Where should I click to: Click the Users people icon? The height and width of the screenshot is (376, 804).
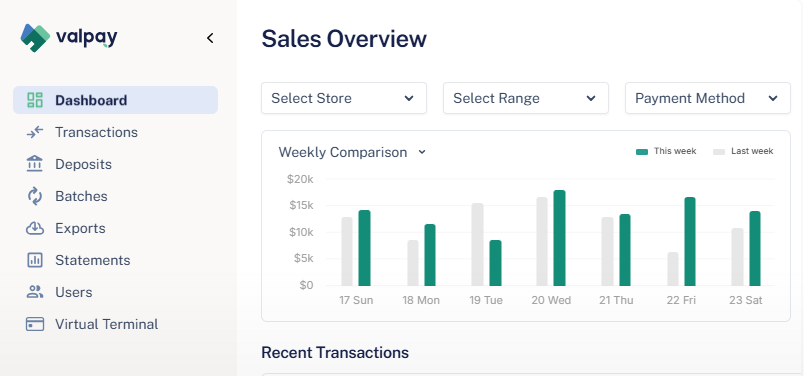(35, 292)
